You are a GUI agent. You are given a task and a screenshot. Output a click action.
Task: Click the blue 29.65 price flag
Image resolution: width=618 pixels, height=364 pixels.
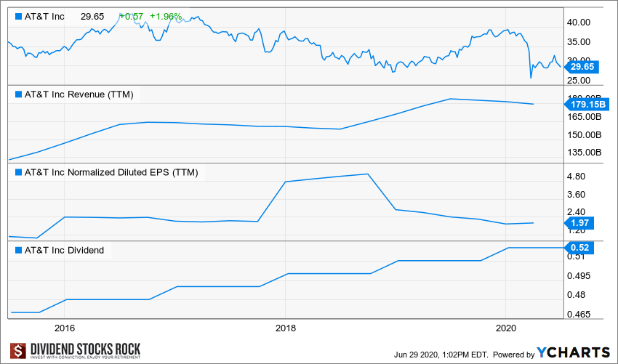[x=579, y=66]
